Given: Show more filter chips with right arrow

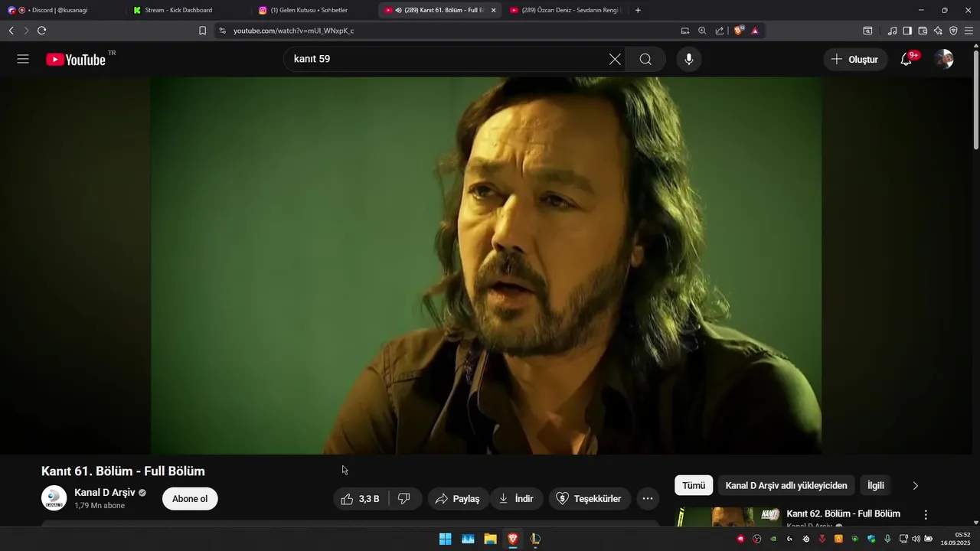Looking at the screenshot, I should coord(915,485).
